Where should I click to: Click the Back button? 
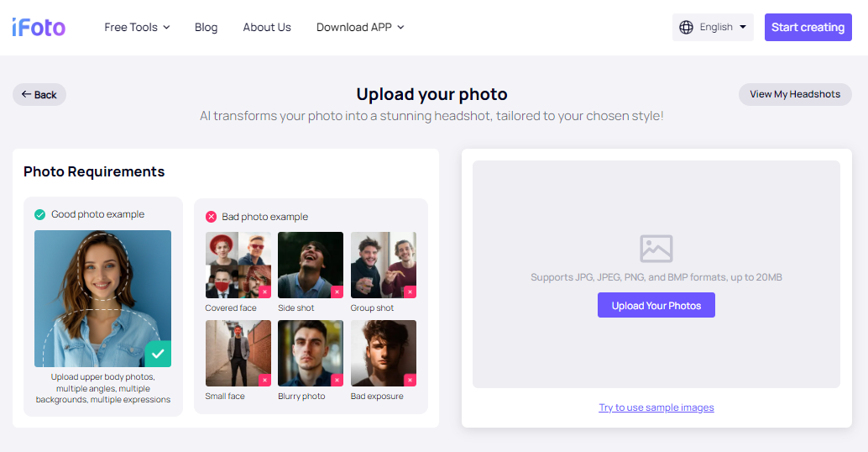pyautogui.click(x=39, y=95)
